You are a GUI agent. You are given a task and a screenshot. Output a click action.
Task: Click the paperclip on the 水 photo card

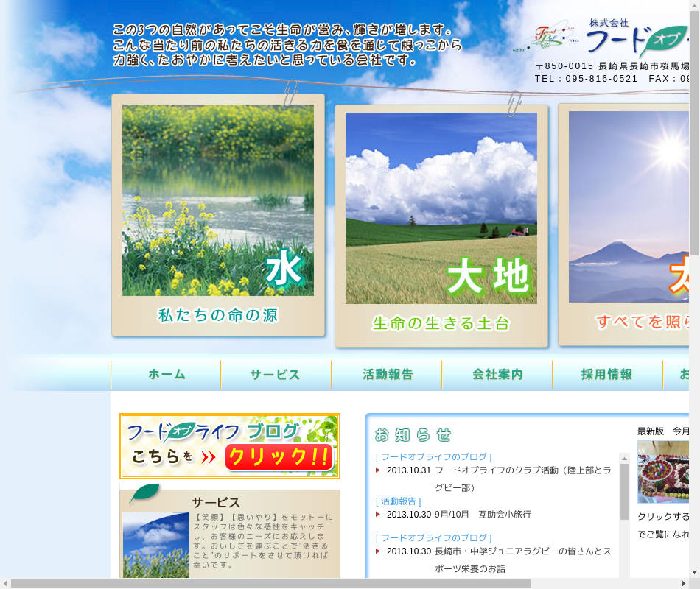(x=290, y=94)
